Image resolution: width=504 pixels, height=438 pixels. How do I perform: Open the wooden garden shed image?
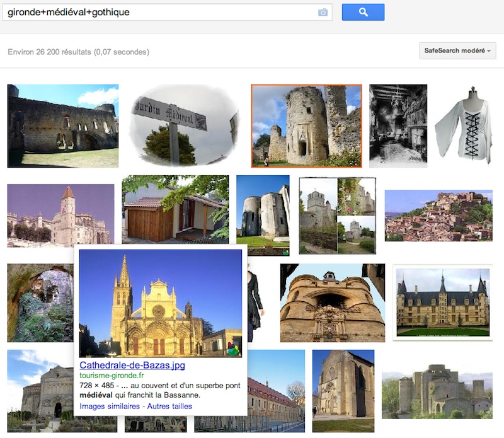175,209
